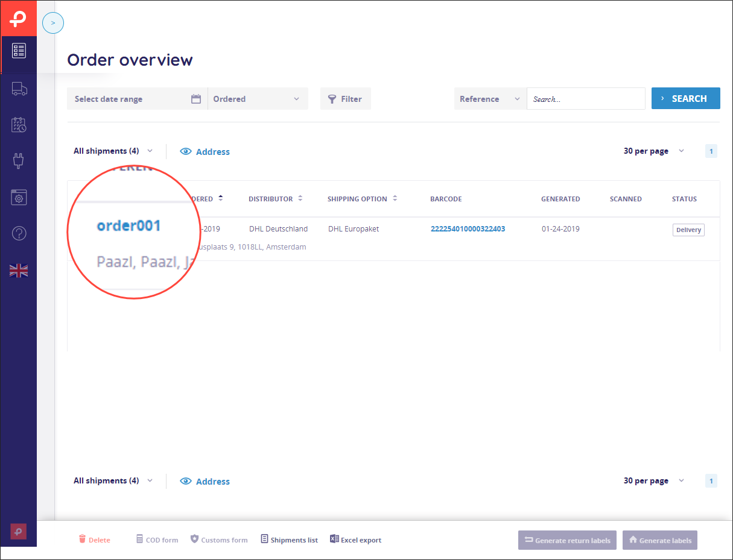Open the question mark help icon
Image resolution: width=733 pixels, height=560 pixels.
19,233
